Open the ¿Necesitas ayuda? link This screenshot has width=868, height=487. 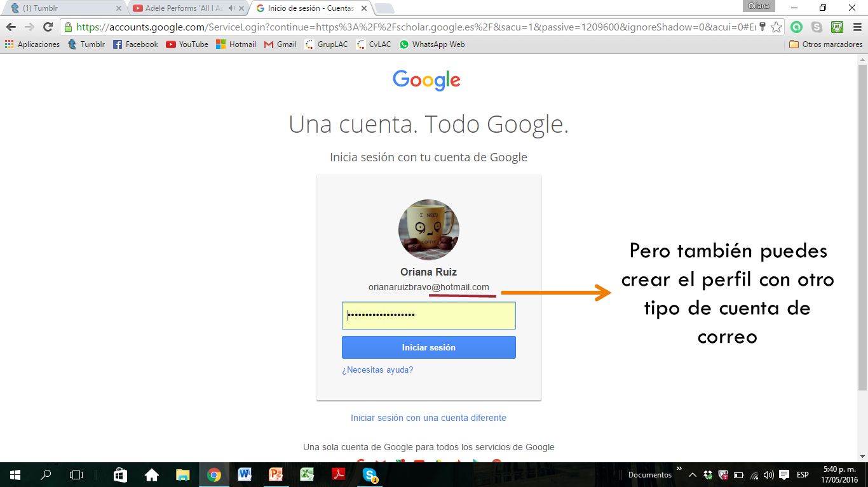click(377, 370)
